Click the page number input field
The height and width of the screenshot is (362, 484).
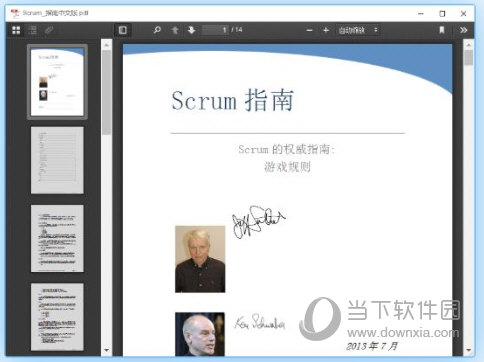point(215,30)
